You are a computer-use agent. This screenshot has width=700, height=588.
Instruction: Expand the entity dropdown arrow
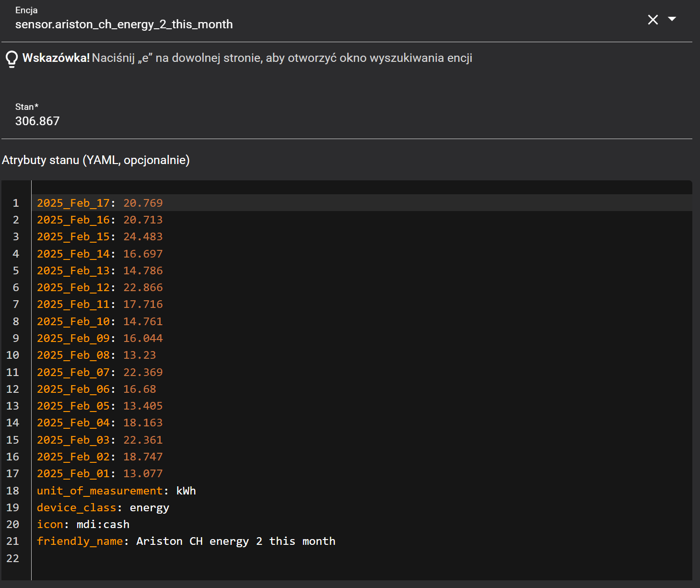(672, 19)
